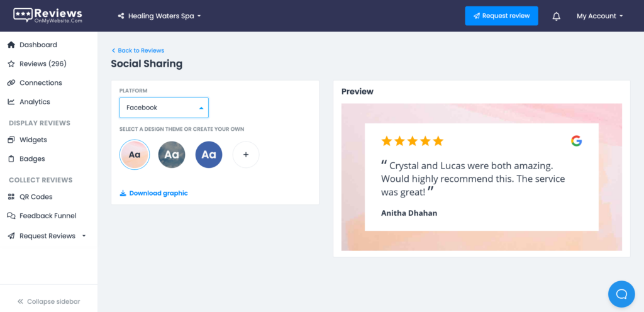Open Request Reviews in sidebar
Image resolution: width=644 pixels, height=312 pixels.
coord(47,236)
